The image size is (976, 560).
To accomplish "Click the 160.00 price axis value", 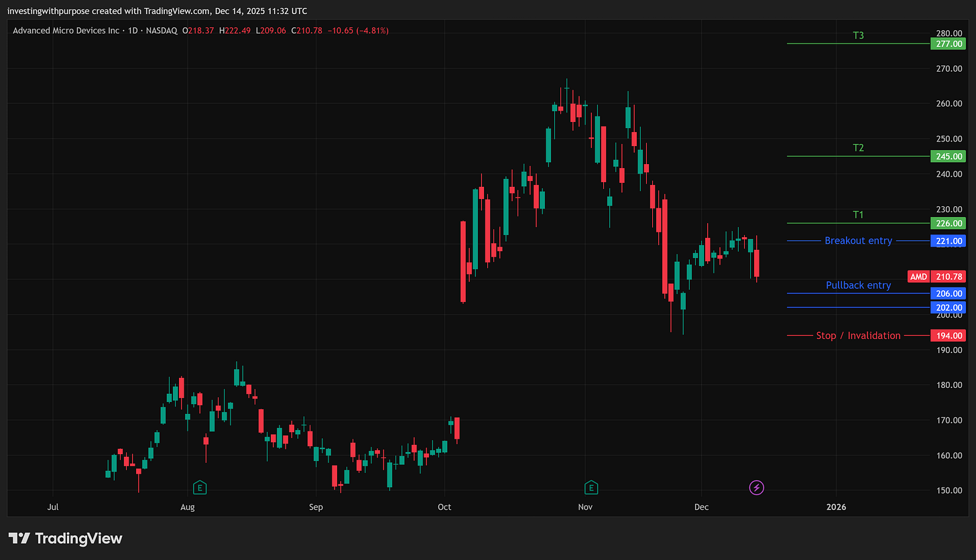I will [949, 456].
